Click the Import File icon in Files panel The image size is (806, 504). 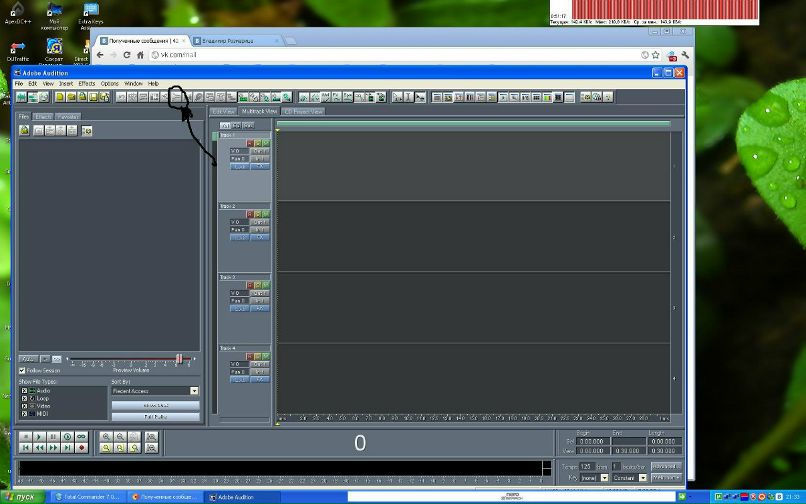pos(25,131)
